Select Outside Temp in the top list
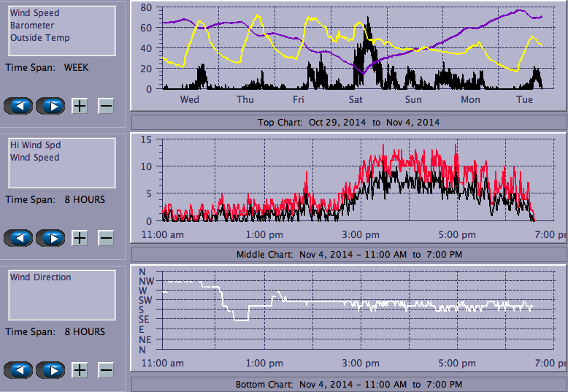The height and width of the screenshot is (392, 568). point(39,38)
